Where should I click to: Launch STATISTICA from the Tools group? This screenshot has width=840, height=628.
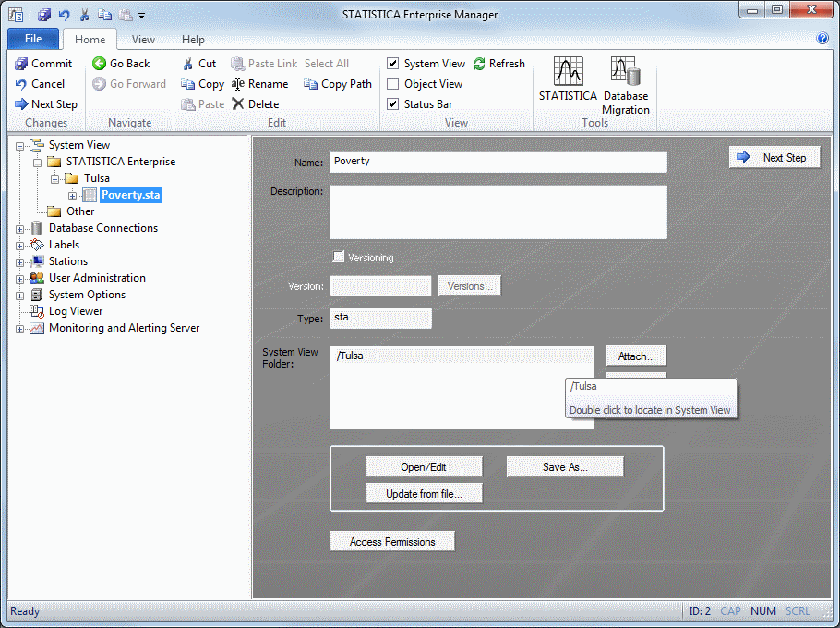568,72
